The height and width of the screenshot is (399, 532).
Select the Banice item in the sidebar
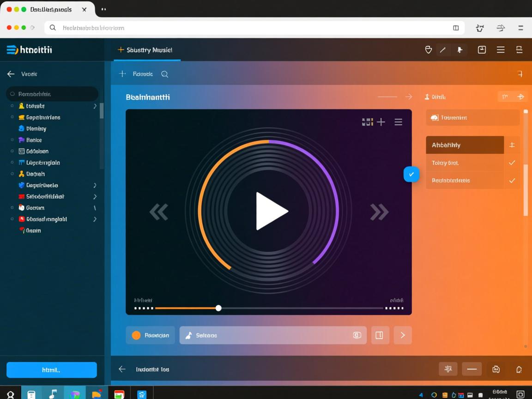coord(34,140)
